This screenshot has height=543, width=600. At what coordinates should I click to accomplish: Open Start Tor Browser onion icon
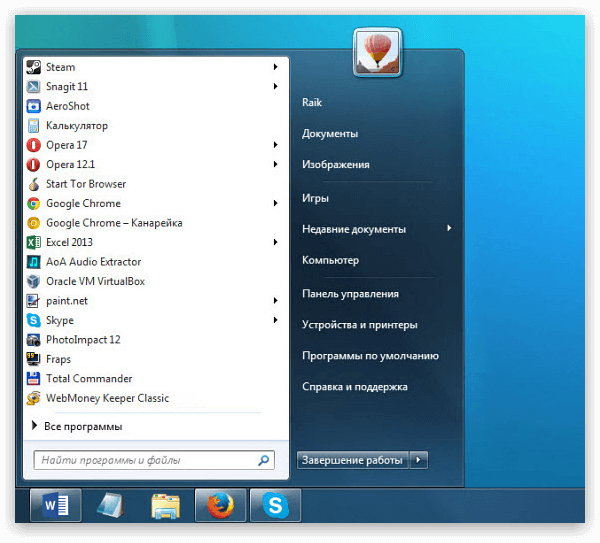pyautogui.click(x=34, y=184)
